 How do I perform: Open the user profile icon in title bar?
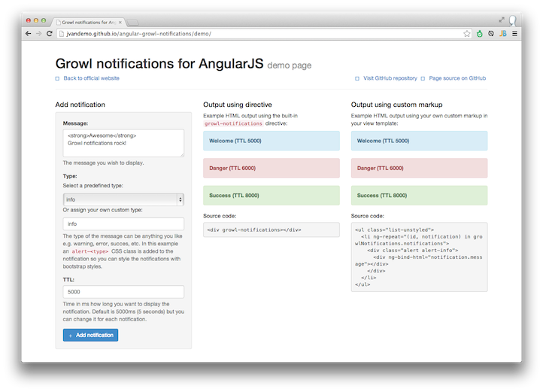(x=513, y=21)
